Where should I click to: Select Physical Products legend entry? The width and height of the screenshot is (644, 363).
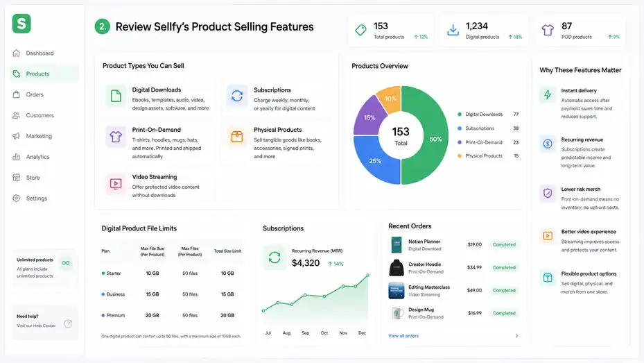click(488, 155)
